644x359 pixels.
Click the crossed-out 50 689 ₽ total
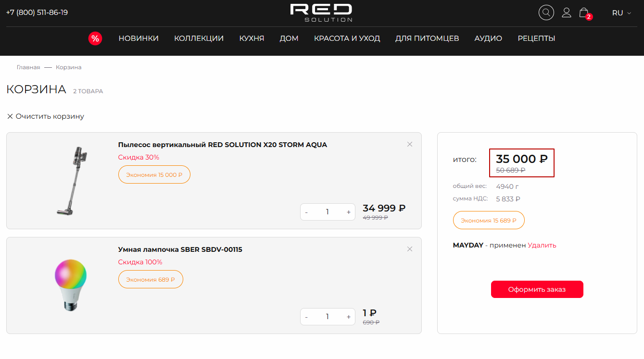click(x=510, y=170)
